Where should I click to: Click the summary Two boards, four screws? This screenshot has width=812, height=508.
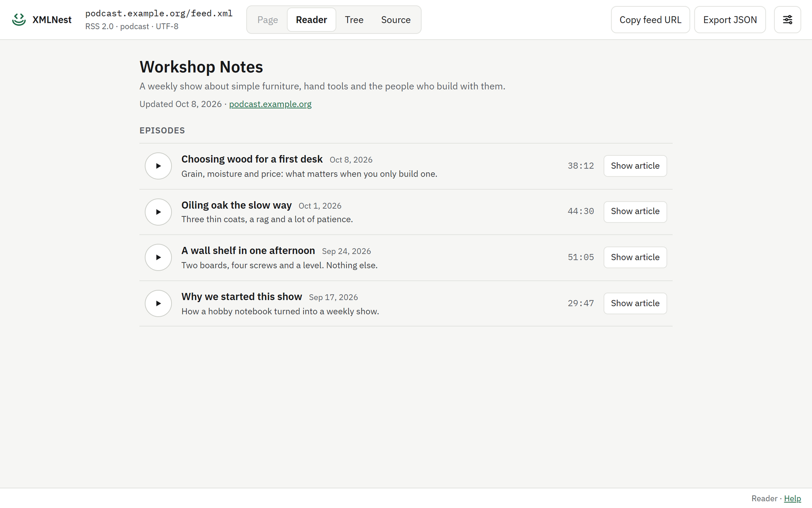280,265
